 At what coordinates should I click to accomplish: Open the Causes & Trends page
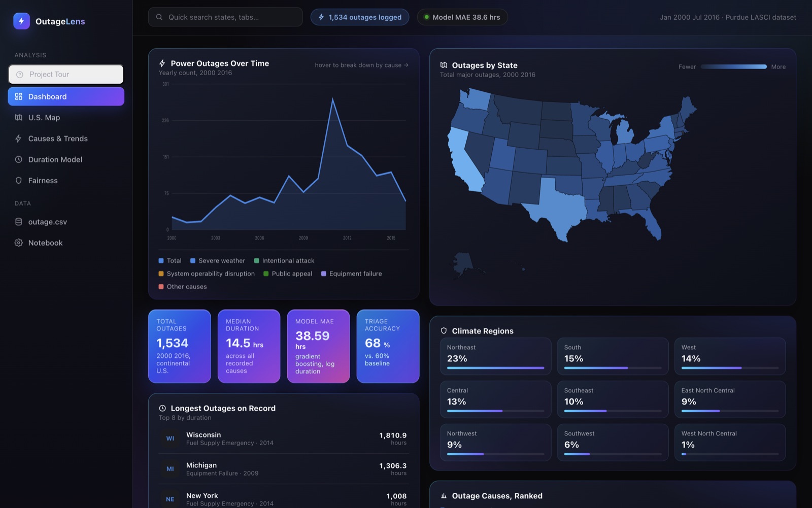[x=66, y=139]
